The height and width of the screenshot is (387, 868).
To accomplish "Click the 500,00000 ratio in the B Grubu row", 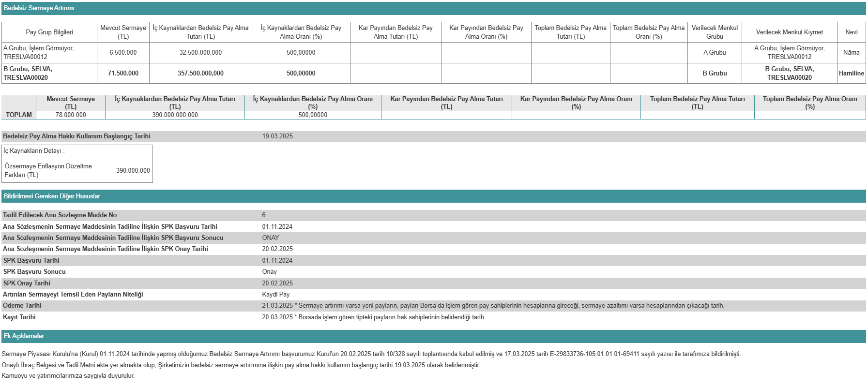I will pyautogui.click(x=301, y=73).
